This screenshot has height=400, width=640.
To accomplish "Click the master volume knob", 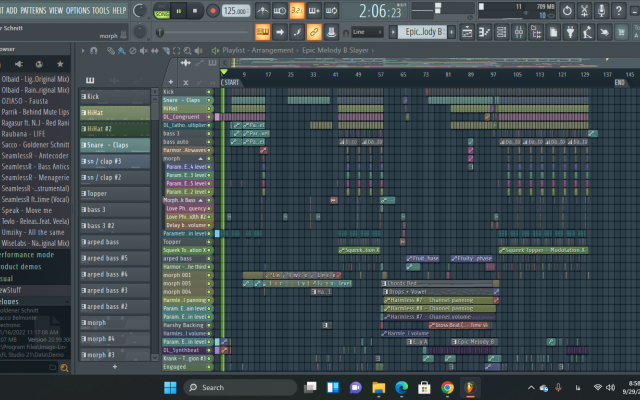I will [x=140, y=11].
